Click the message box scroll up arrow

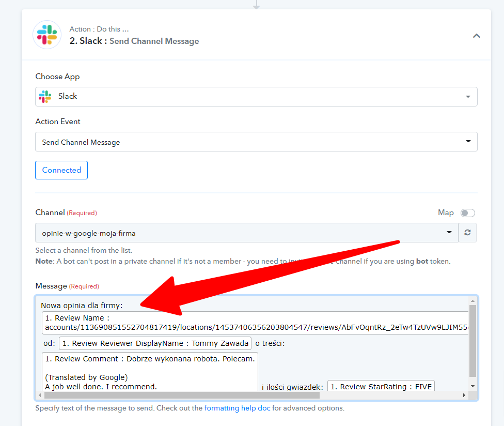472,301
